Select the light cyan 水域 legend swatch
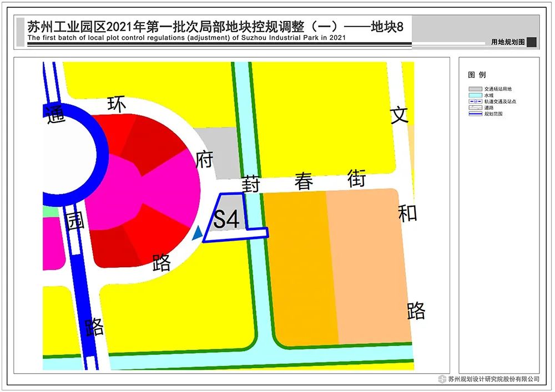Screen dimensions: 555x392 pos(476,95)
